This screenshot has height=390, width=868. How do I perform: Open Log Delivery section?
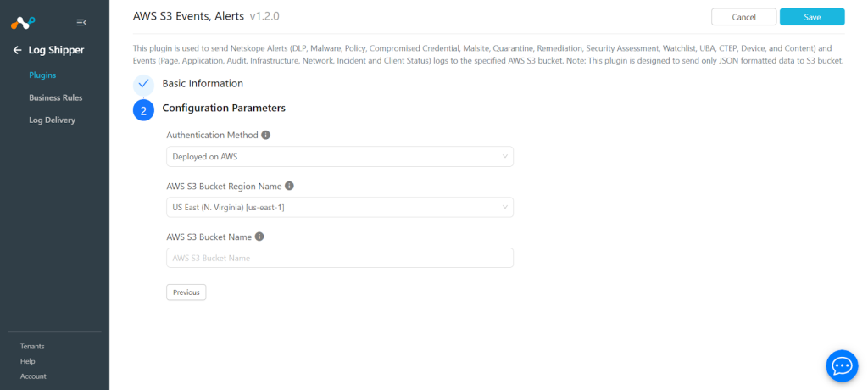tap(52, 120)
